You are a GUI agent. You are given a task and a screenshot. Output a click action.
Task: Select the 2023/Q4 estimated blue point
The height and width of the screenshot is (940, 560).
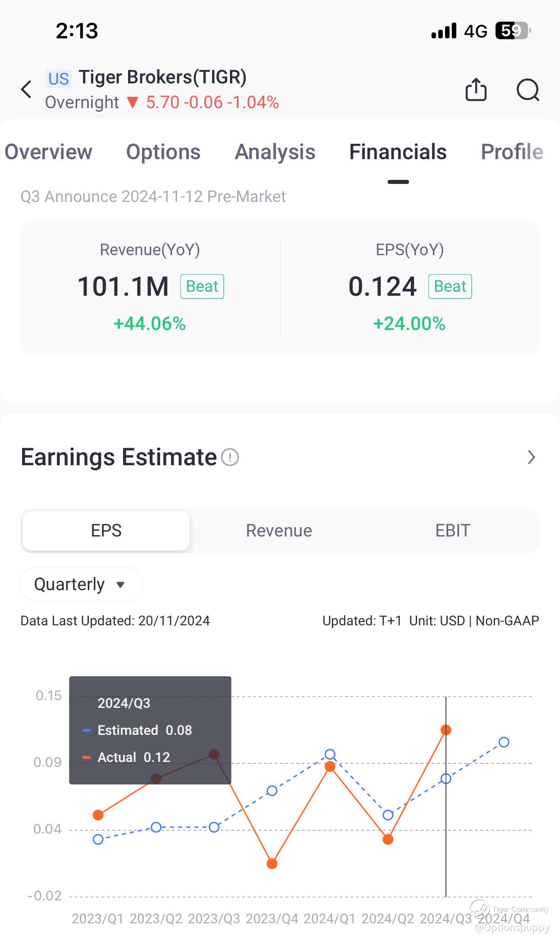[x=272, y=791]
